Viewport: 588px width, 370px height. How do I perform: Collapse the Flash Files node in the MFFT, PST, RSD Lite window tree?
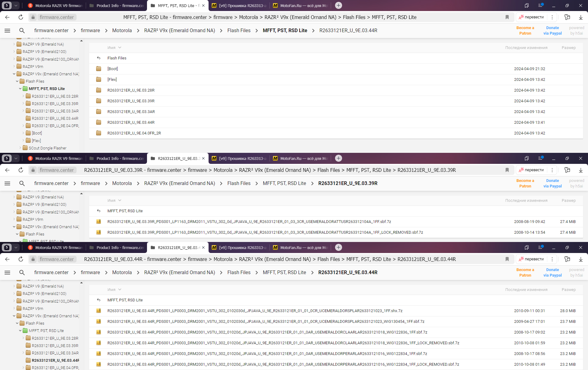(x=17, y=81)
